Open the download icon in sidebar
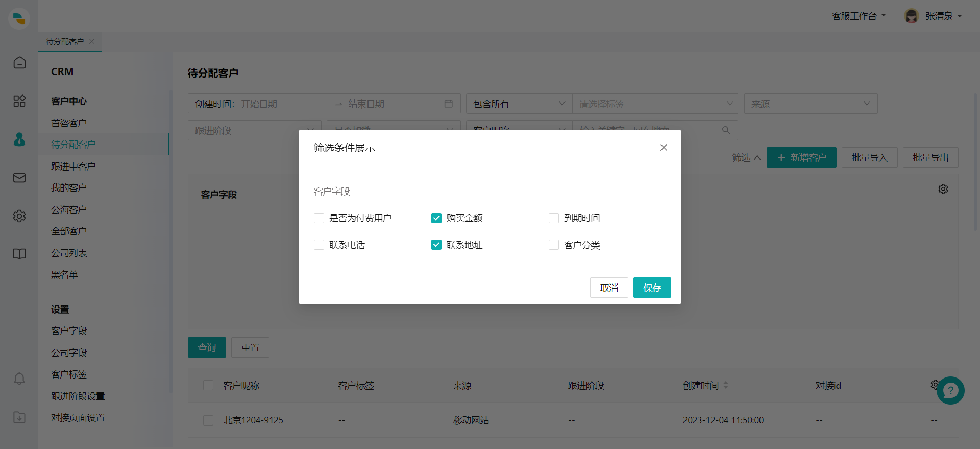 tap(19, 417)
